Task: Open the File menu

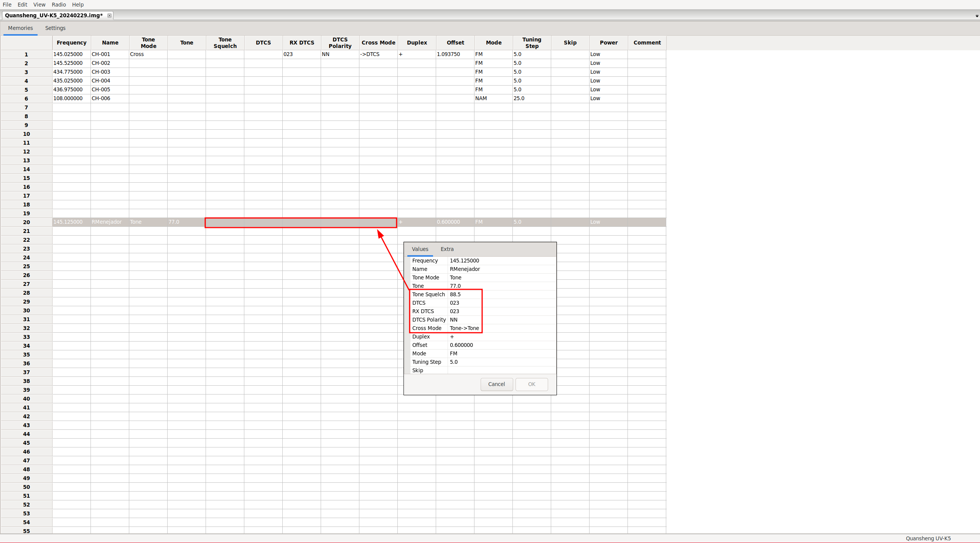Action: (7, 5)
